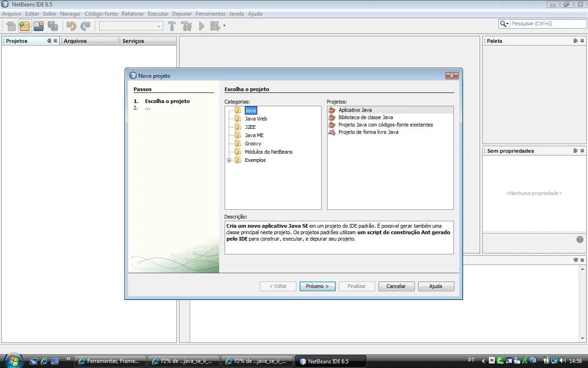
Task: Select the J2EE category
Action: [x=250, y=127]
